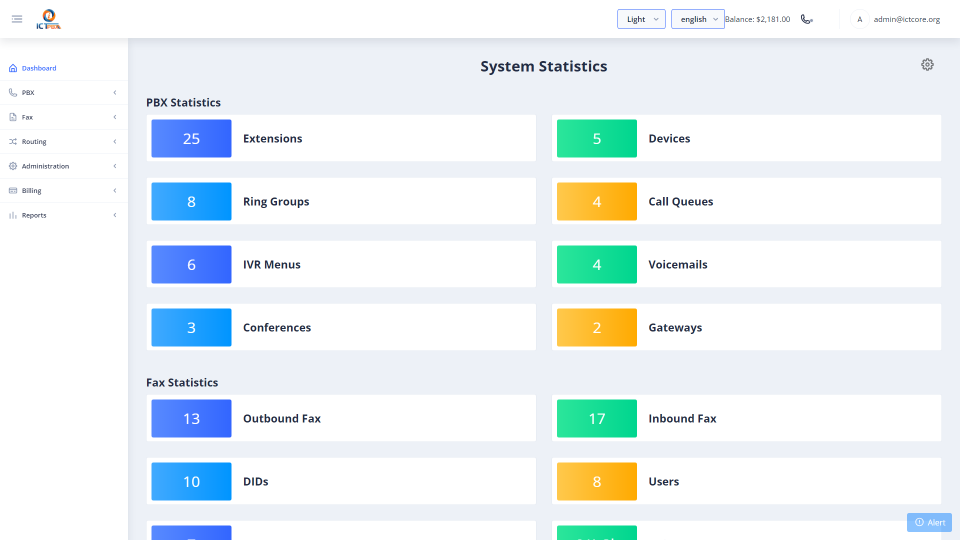Image resolution: width=960 pixels, height=540 pixels.
Task: Open the Routing sidebar menu
Action: click(x=64, y=141)
